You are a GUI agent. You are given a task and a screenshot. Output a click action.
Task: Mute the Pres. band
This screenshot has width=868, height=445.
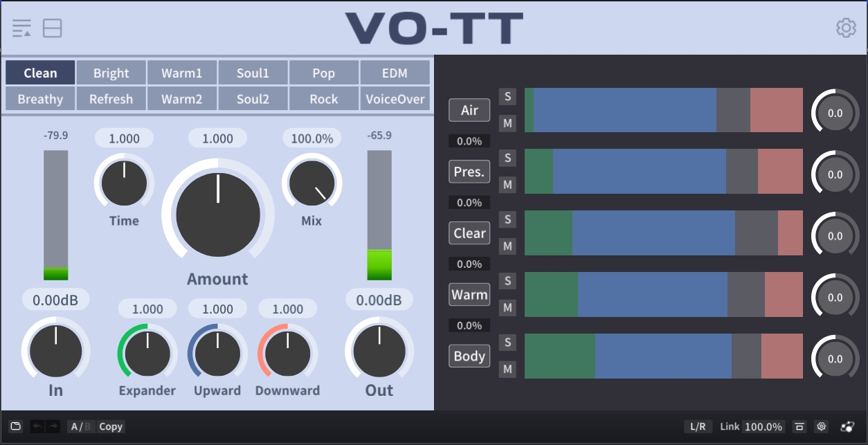[x=507, y=185]
